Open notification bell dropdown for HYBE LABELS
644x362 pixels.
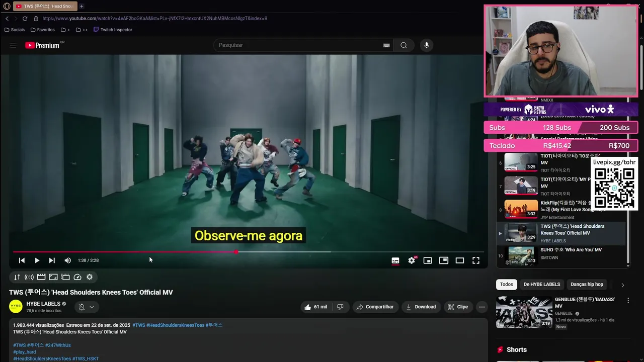click(87, 307)
